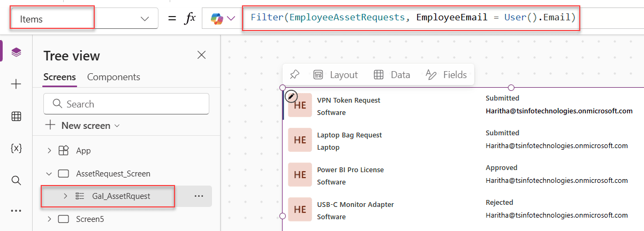Open Data on gallery toolbar
The image size is (644, 231).
pos(392,75)
